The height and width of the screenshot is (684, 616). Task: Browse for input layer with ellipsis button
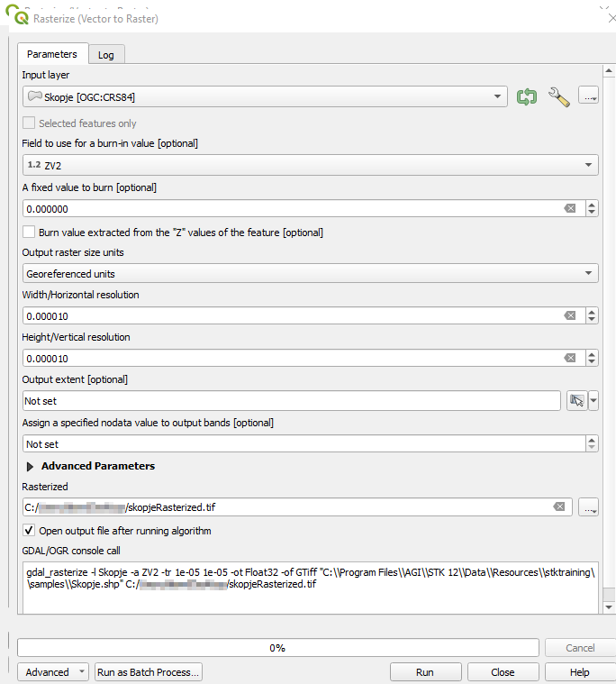[x=588, y=96]
